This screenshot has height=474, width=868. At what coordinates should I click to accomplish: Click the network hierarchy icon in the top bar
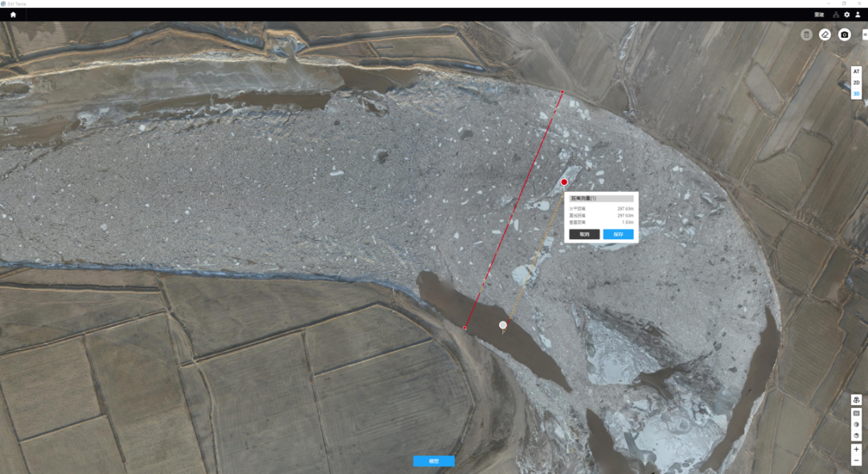836,14
